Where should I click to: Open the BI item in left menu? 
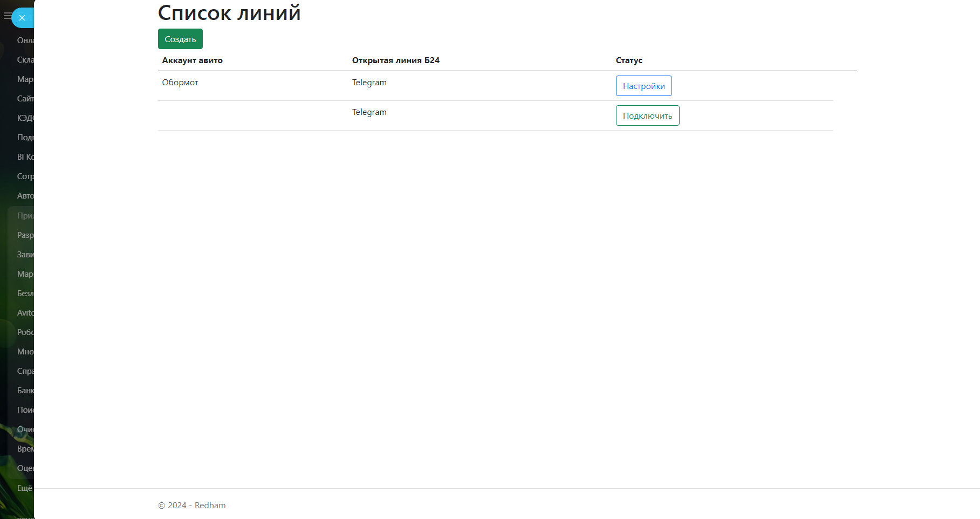[x=25, y=157]
